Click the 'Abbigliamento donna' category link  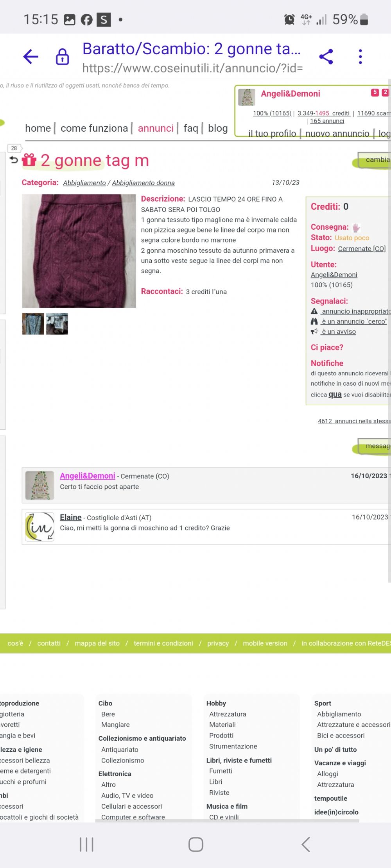coord(143,183)
